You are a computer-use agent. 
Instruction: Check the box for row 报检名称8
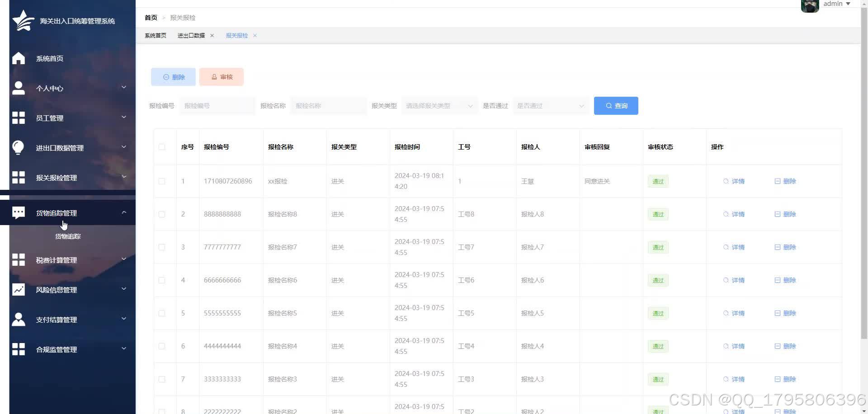(x=162, y=214)
